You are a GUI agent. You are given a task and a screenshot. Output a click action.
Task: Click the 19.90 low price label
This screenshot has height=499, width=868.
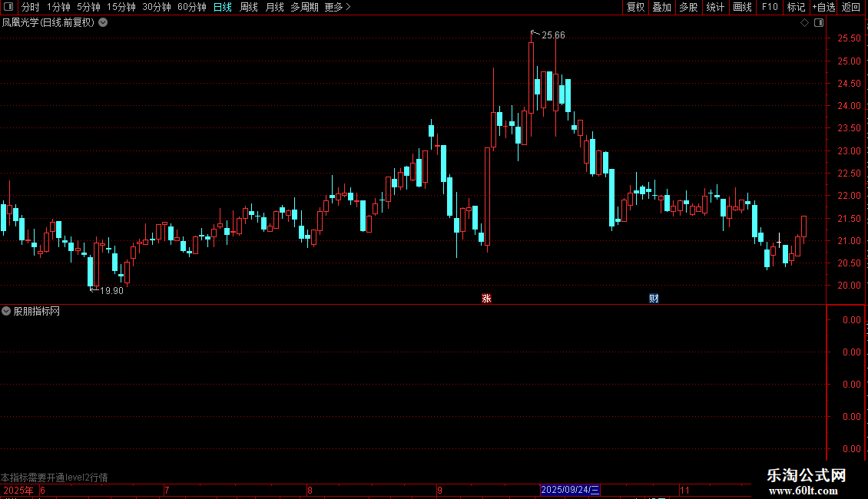(x=111, y=291)
